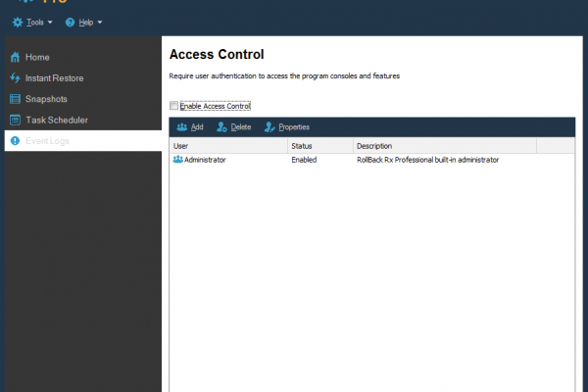Click the Delete button label
Viewport: 588px width, 392px height.
click(x=241, y=127)
